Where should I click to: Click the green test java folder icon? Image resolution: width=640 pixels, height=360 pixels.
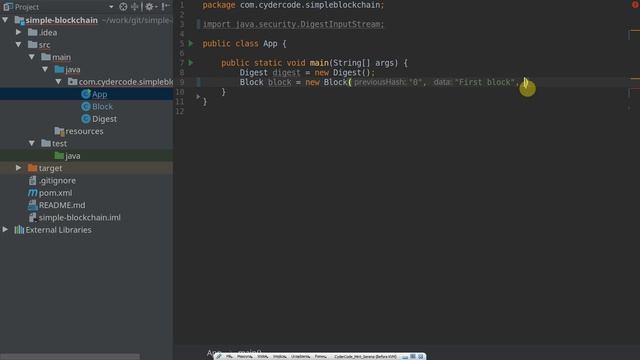point(59,156)
